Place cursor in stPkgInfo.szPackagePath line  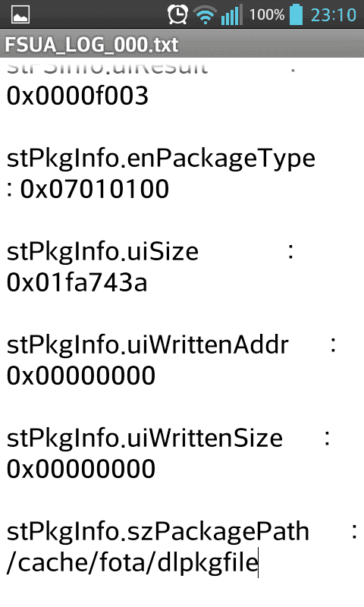[158, 532]
